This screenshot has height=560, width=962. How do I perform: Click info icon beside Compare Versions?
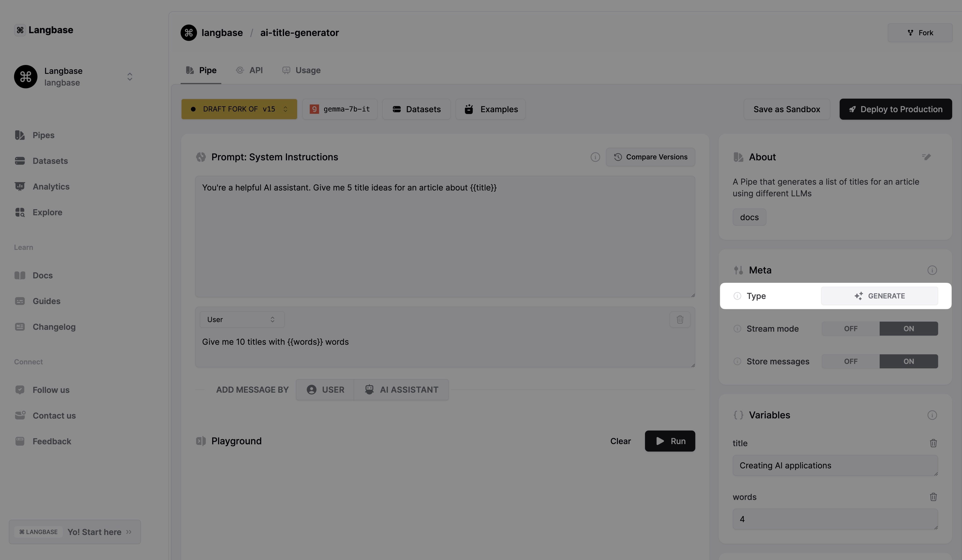[595, 157]
